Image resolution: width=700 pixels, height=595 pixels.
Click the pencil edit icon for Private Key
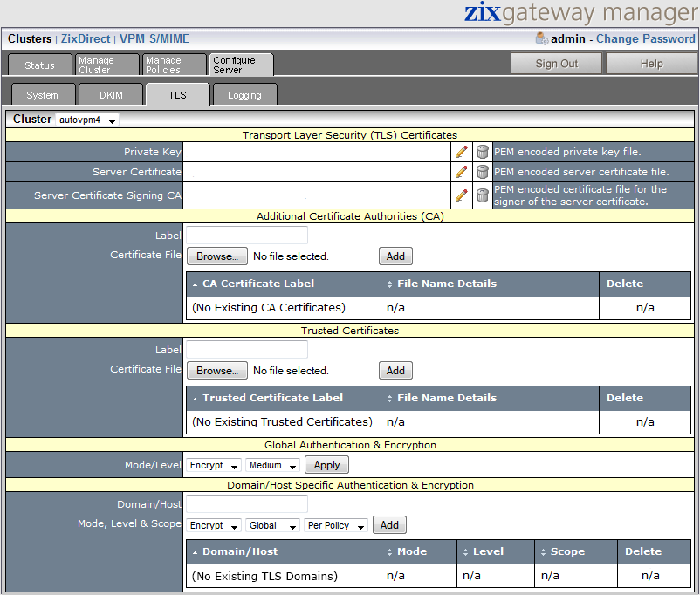pos(462,152)
